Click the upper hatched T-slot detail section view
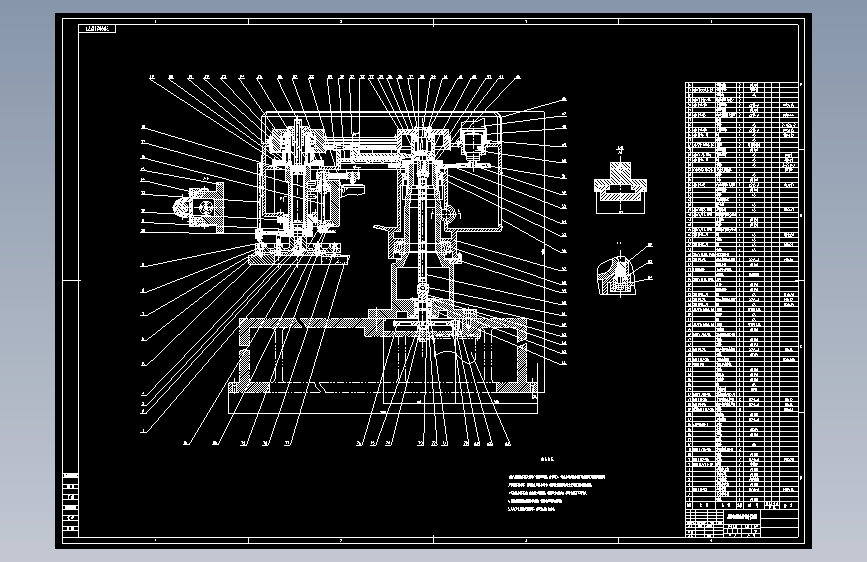 pos(620,186)
